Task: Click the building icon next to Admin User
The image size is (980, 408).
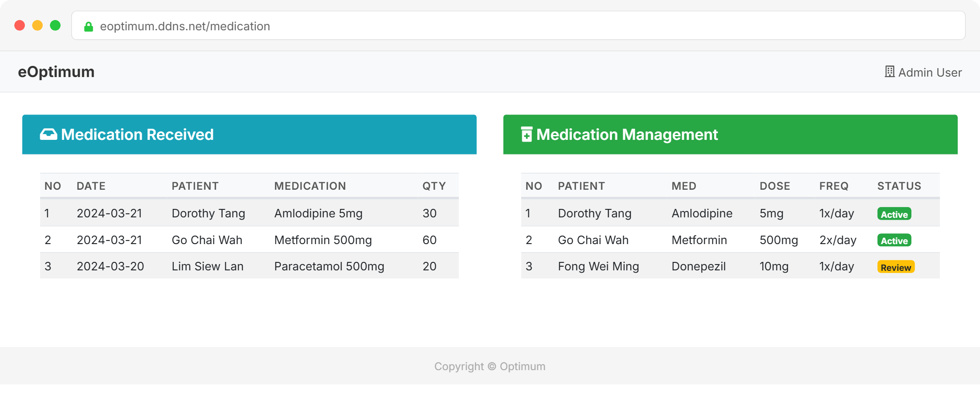Action: click(889, 72)
